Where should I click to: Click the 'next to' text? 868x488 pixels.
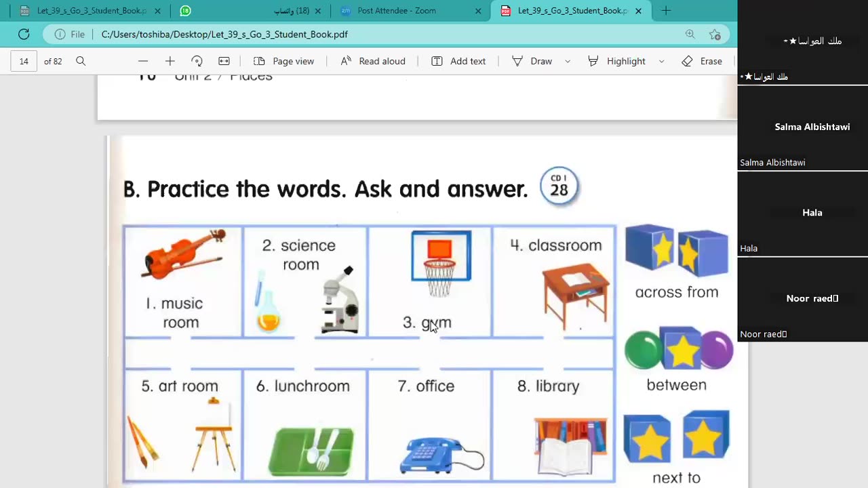676,477
